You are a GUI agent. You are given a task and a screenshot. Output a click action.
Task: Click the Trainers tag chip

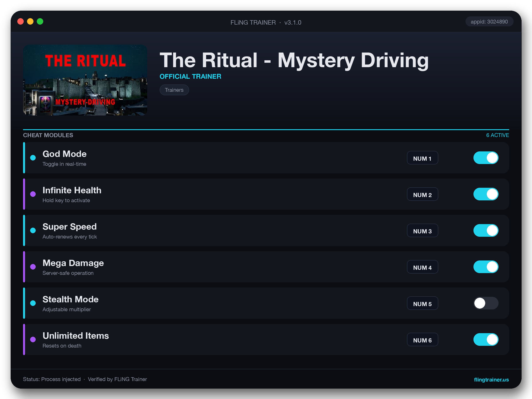(x=174, y=90)
